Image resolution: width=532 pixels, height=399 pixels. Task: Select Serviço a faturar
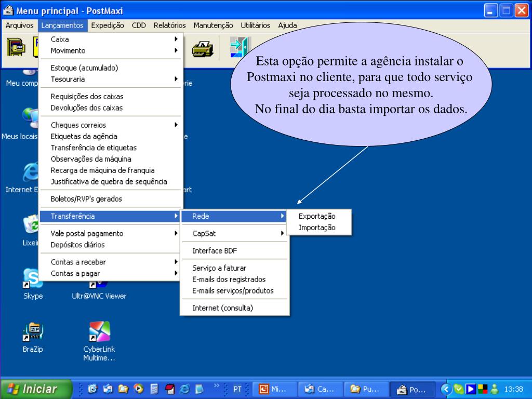[234, 268]
